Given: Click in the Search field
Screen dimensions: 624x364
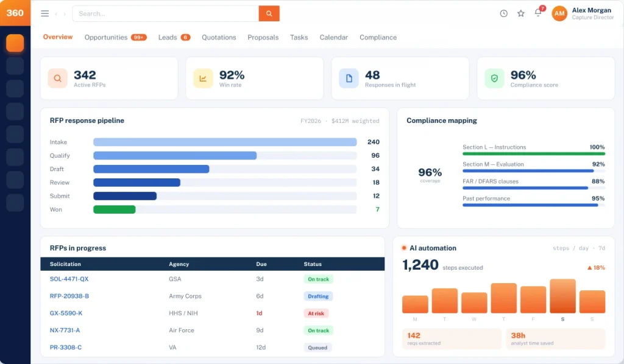Looking at the screenshot, I should point(166,13).
